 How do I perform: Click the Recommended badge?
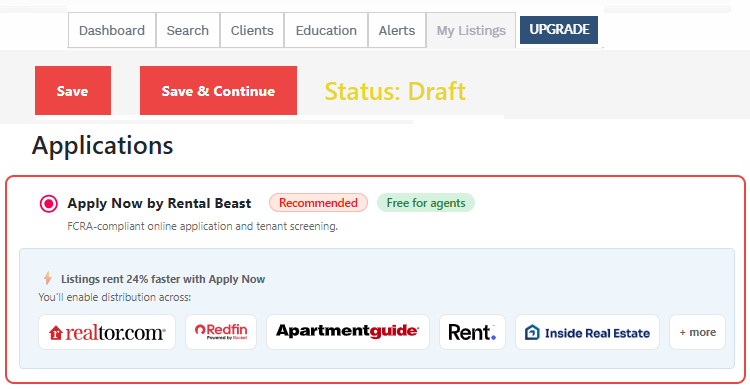pyautogui.click(x=319, y=203)
